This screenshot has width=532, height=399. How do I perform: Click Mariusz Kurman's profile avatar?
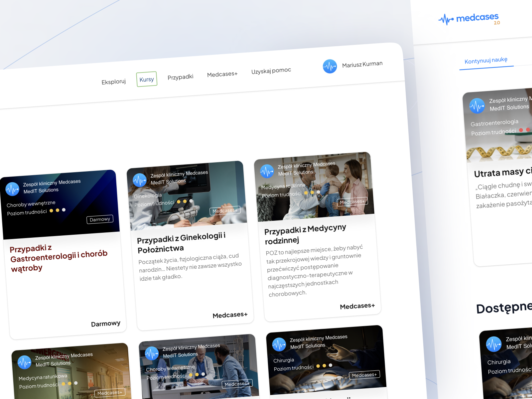click(330, 66)
